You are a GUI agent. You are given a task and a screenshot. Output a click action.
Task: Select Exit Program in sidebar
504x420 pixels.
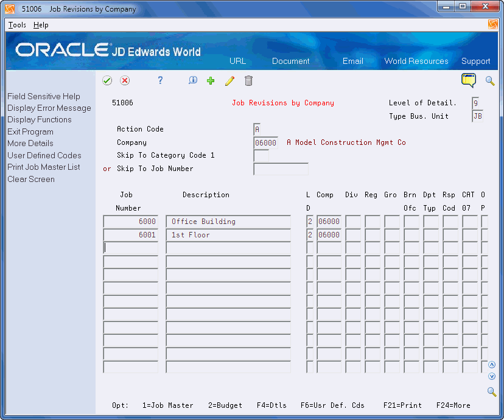point(30,131)
